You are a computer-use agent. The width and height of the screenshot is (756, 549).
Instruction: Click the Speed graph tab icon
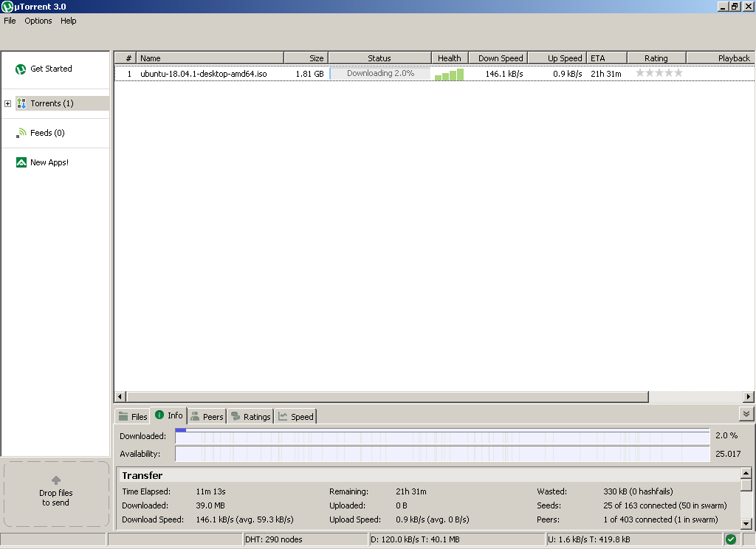coord(281,416)
